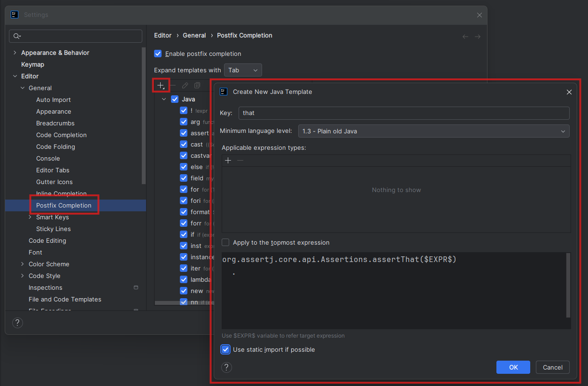The width and height of the screenshot is (588, 386).
Task: Expand the Color Scheme node
Action: pos(23,264)
